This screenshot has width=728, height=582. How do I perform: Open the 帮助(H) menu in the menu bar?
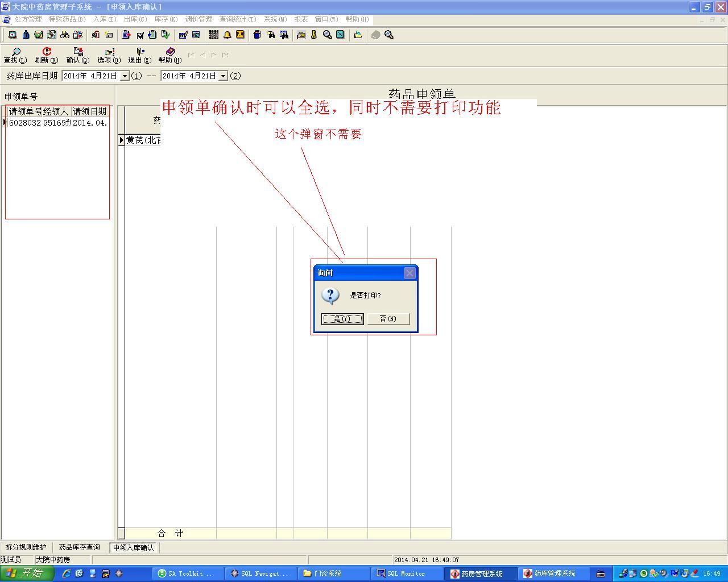click(357, 19)
